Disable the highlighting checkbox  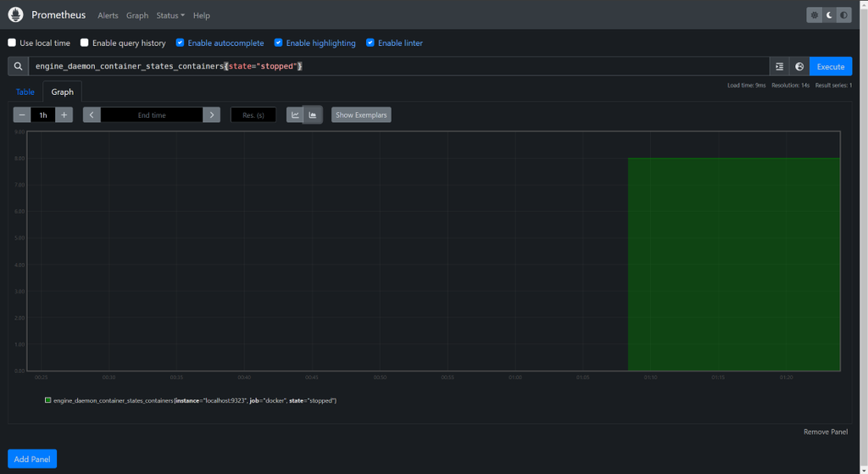[278, 42]
